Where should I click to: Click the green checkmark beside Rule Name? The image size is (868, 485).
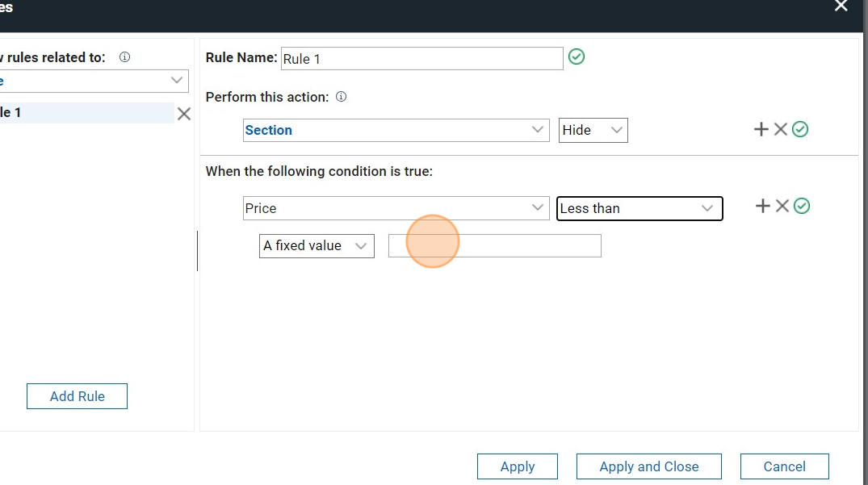(x=577, y=57)
